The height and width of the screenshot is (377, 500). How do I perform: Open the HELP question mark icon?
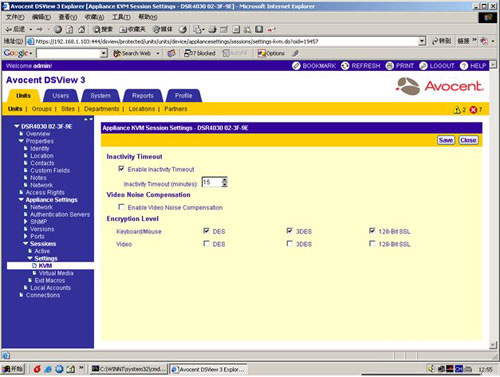(464, 66)
